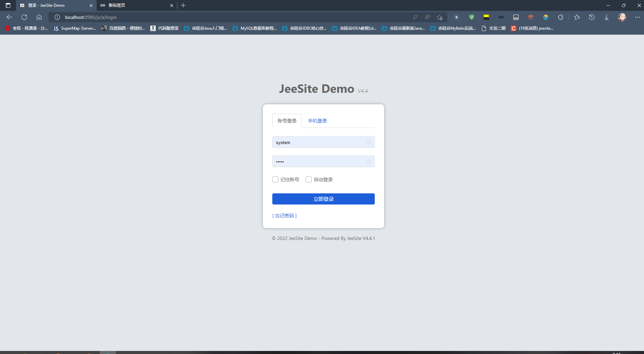Open the green shield extension
644x354 pixels.
tap(471, 17)
